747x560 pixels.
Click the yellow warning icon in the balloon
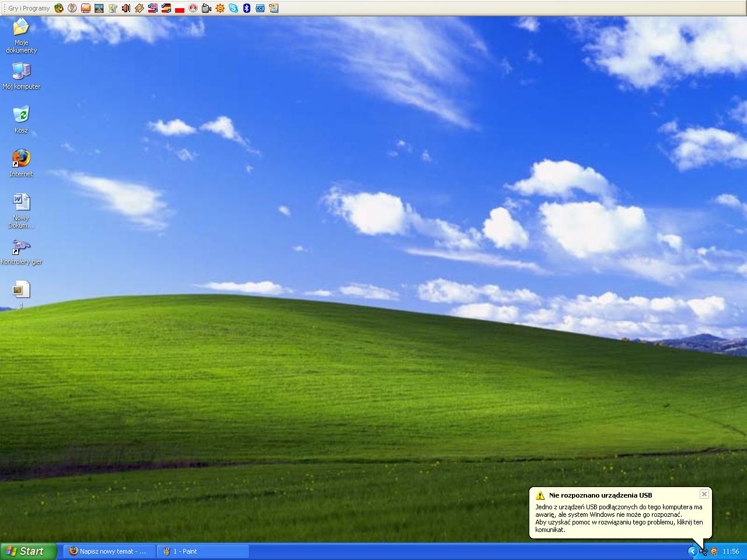click(x=540, y=495)
